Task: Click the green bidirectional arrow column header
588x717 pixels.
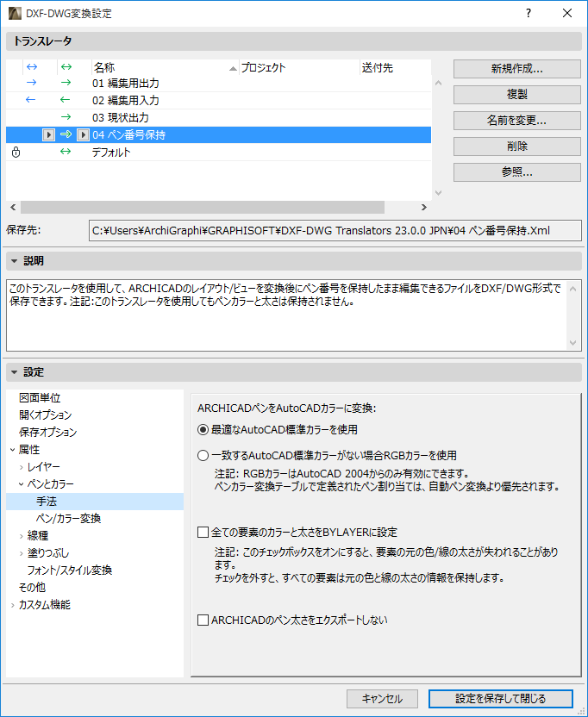Action: click(66, 67)
